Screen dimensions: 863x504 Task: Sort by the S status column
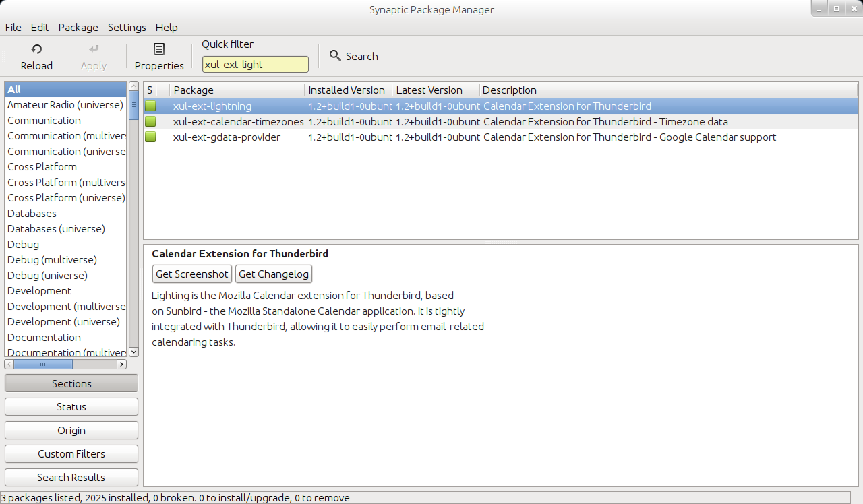[150, 90]
